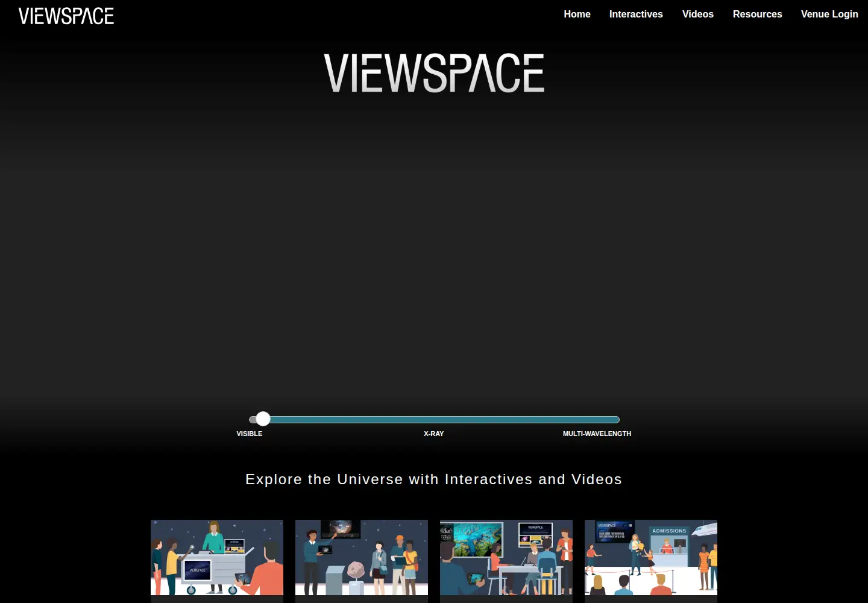Click the Venue Login link
The image size is (868, 603).
pos(829,14)
